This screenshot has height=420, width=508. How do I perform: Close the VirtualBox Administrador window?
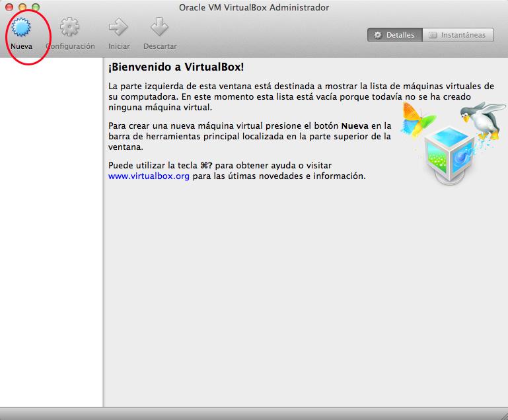[x=9, y=7]
